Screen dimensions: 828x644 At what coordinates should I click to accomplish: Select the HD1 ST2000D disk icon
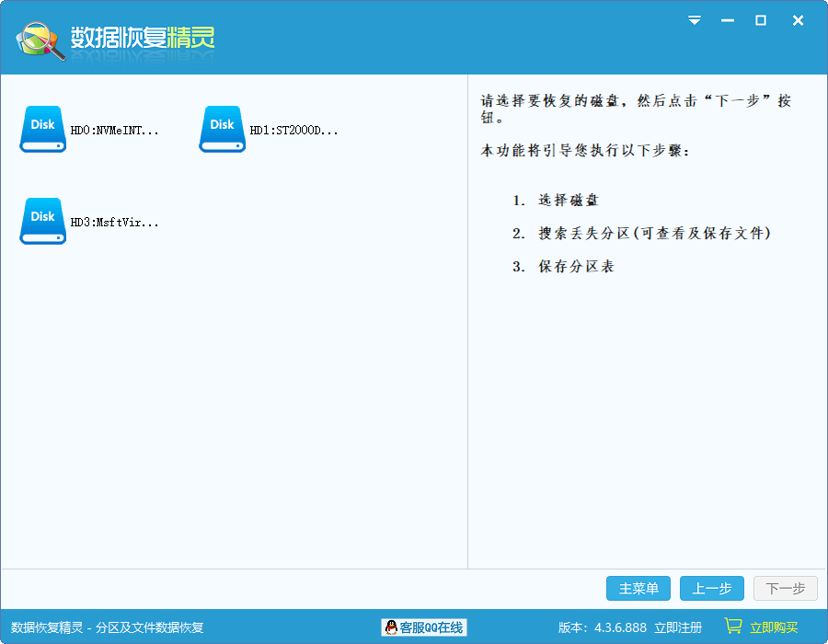coord(222,129)
